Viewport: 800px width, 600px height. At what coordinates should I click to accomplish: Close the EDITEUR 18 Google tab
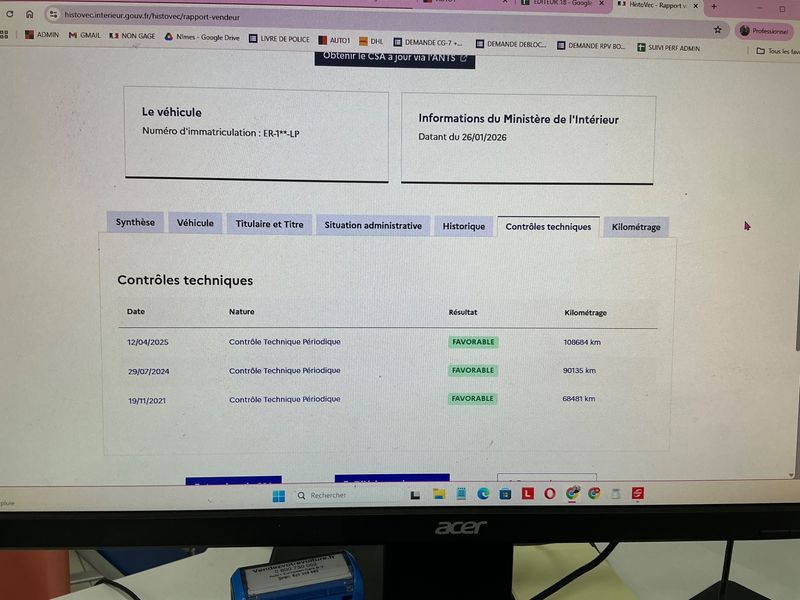tap(602, 3)
